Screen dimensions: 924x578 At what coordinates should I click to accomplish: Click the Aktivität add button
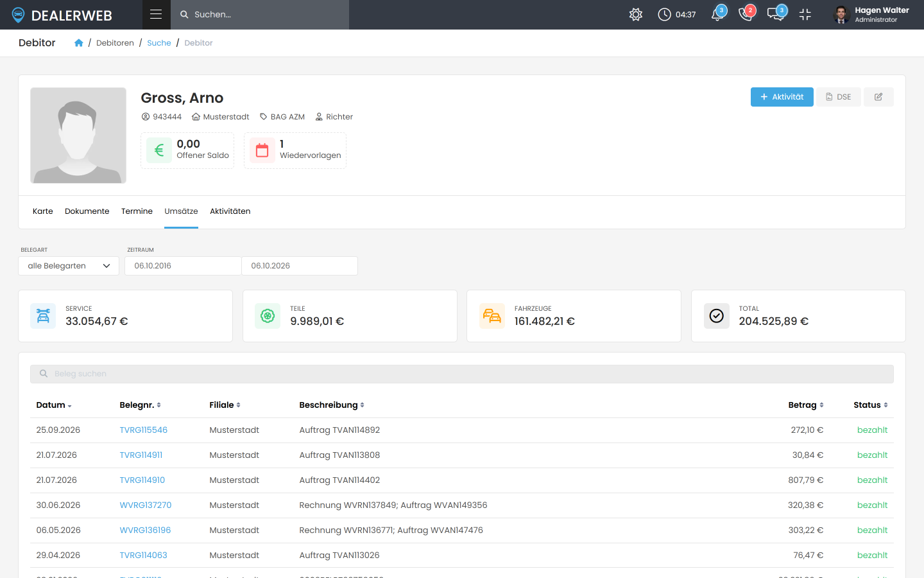tap(782, 97)
